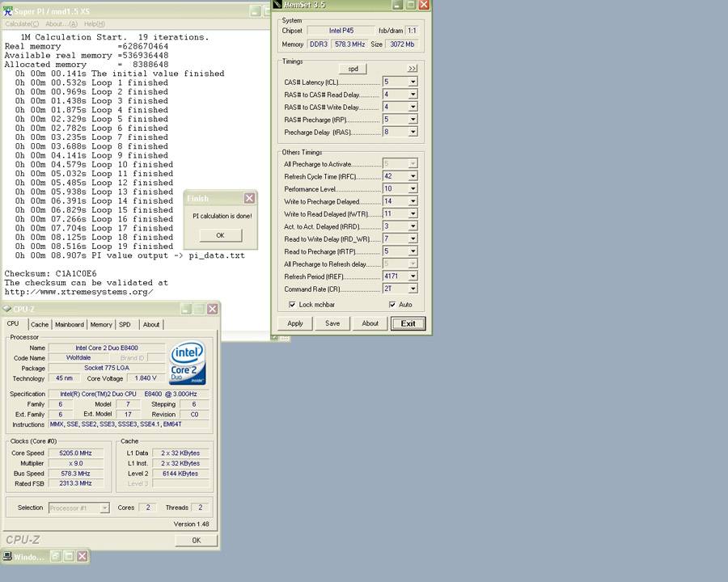The height and width of the screenshot is (582, 728).
Task: Click the spd button in MemSet
Action: click(353, 69)
